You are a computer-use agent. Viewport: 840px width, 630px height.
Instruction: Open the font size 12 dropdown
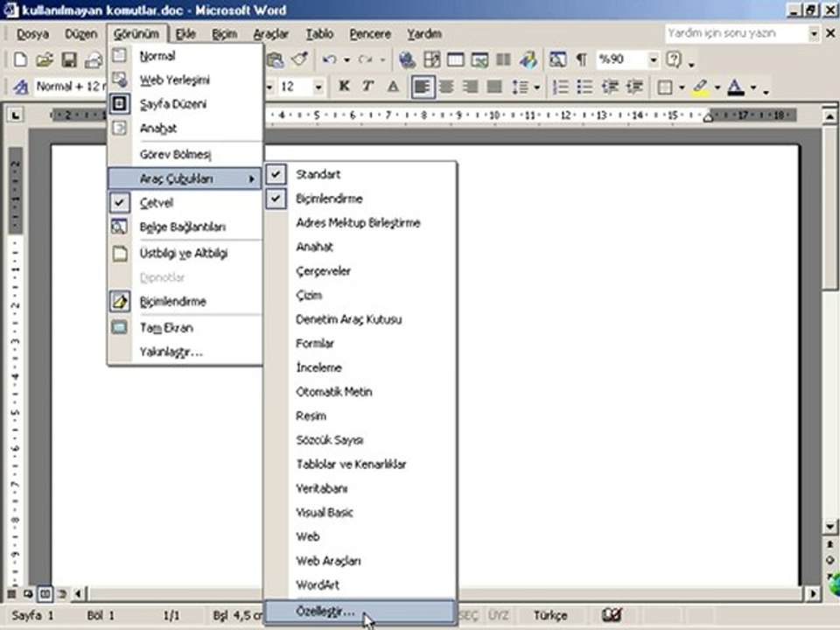[318, 87]
